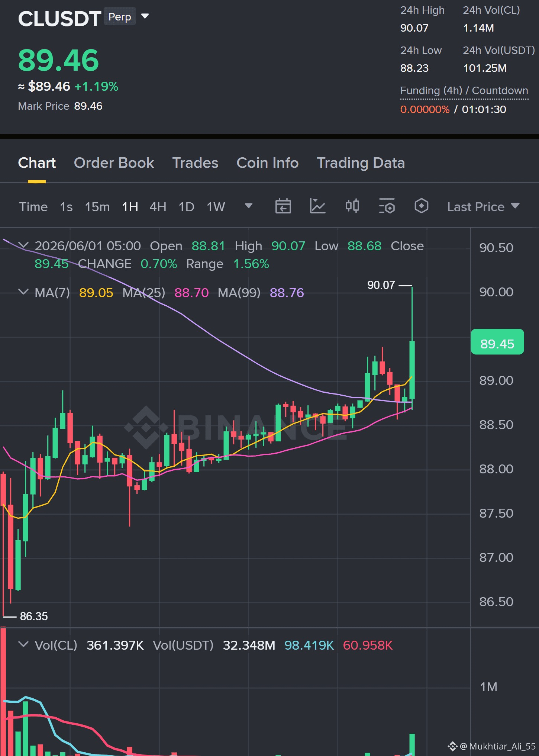Viewport: 539px width, 756px height.
Task: Tap the 86.35 low marker label
Action: 34,616
